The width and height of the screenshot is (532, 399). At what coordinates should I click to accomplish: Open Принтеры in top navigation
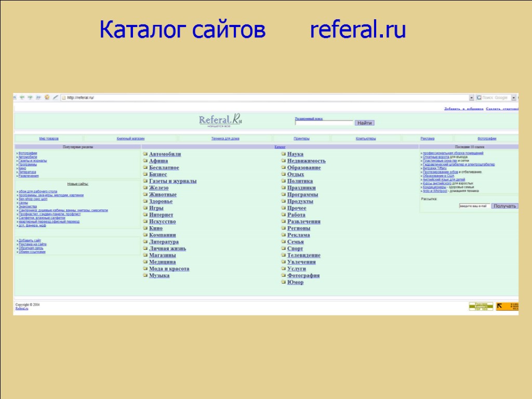click(302, 138)
